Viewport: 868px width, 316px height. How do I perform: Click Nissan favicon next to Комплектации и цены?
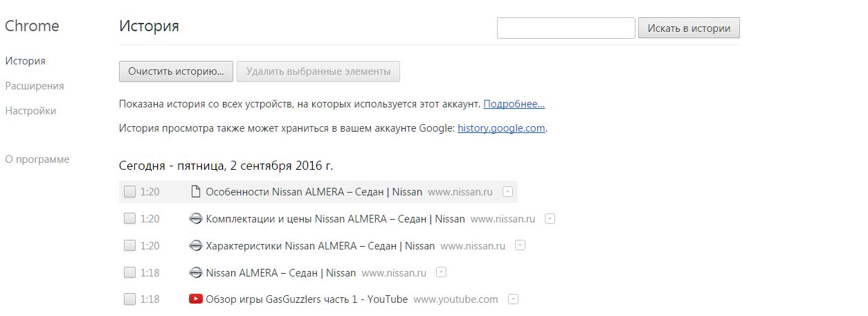pyautogui.click(x=195, y=218)
